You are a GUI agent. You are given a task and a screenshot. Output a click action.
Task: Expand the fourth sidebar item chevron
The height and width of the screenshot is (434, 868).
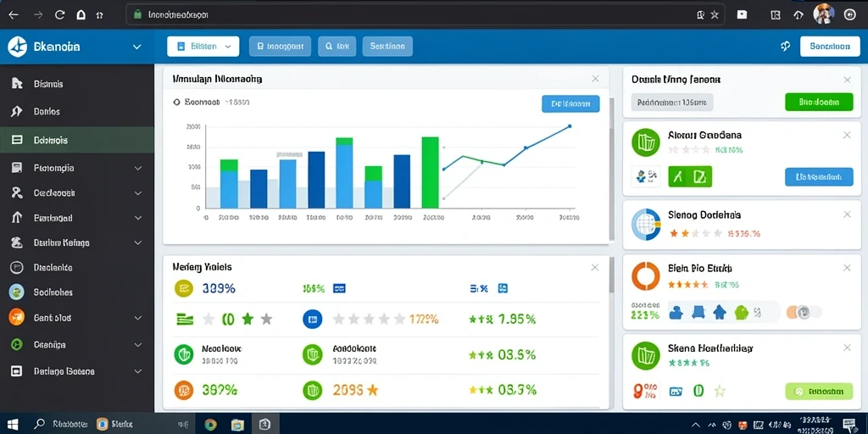tap(138, 168)
